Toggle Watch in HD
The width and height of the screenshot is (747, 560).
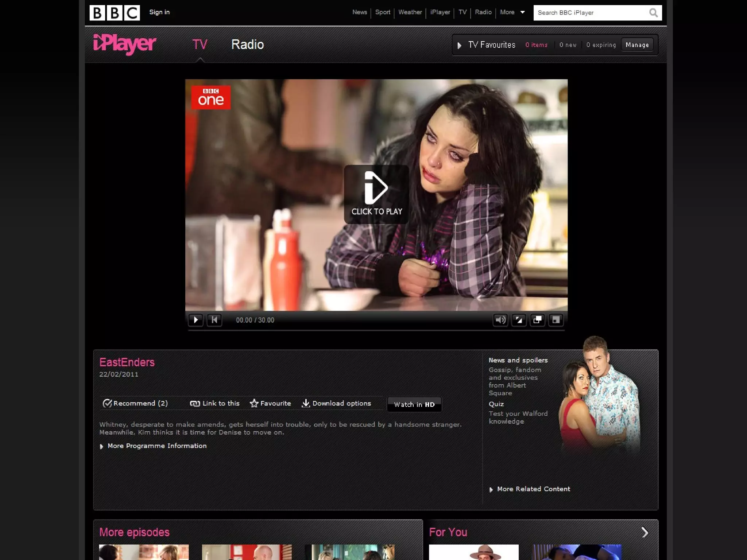(x=414, y=404)
